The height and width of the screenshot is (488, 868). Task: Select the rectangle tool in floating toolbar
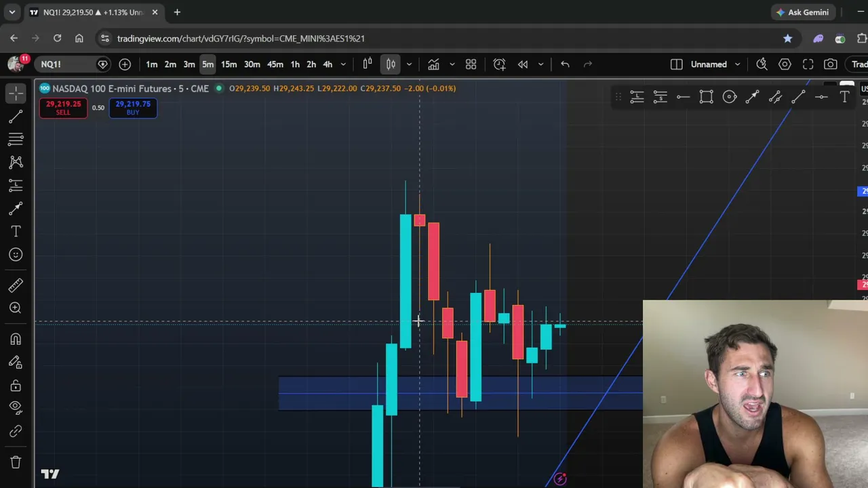[x=706, y=98]
